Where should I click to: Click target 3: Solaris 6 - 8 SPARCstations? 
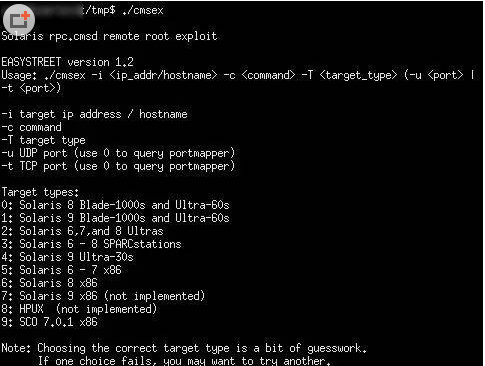tap(91, 244)
